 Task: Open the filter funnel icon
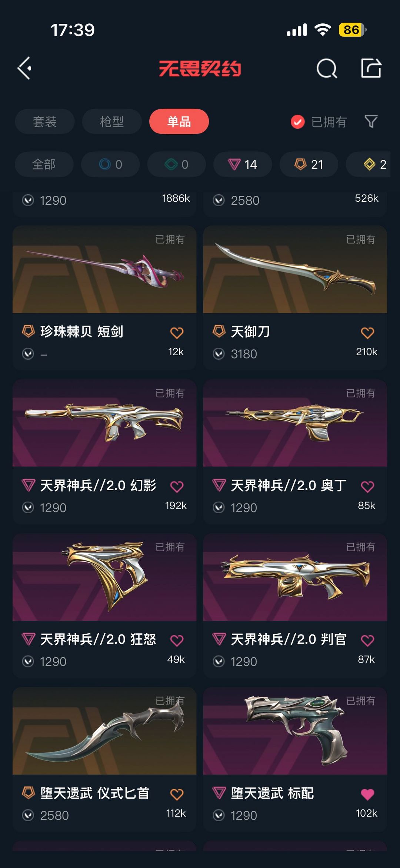pos(371,121)
